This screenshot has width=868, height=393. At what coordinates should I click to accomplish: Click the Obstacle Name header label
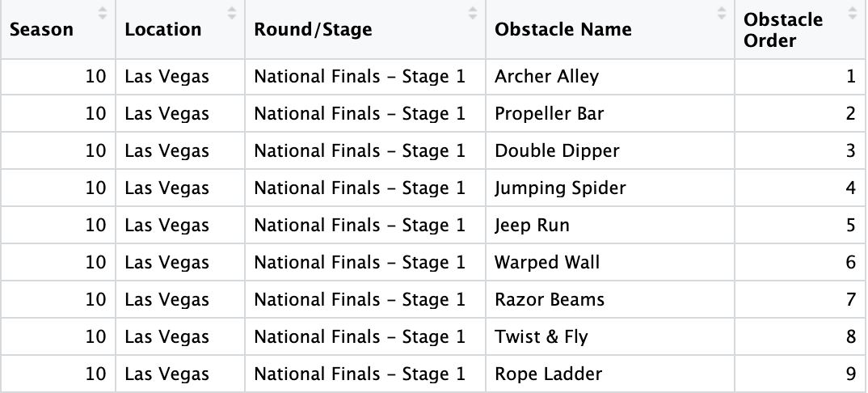click(563, 30)
